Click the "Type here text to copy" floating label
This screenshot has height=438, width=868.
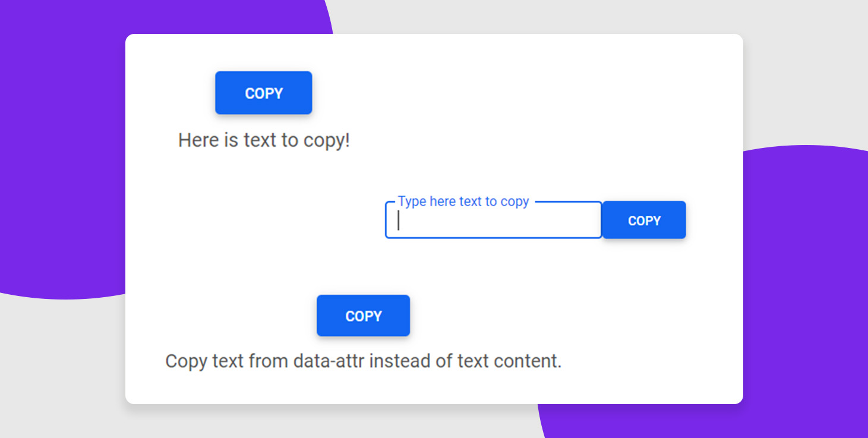pyautogui.click(x=463, y=201)
